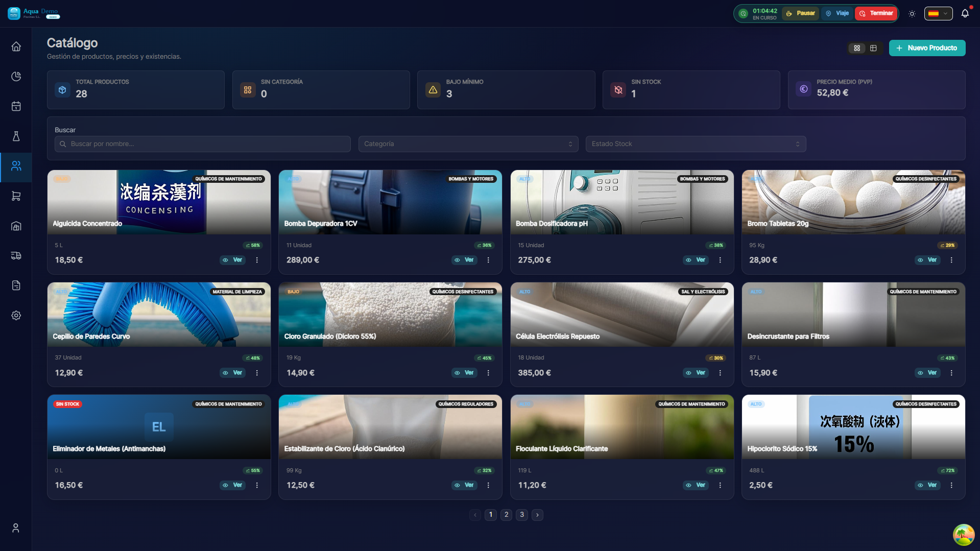Open the calendar icon in sidebar
The height and width of the screenshot is (551, 980).
coord(16,106)
